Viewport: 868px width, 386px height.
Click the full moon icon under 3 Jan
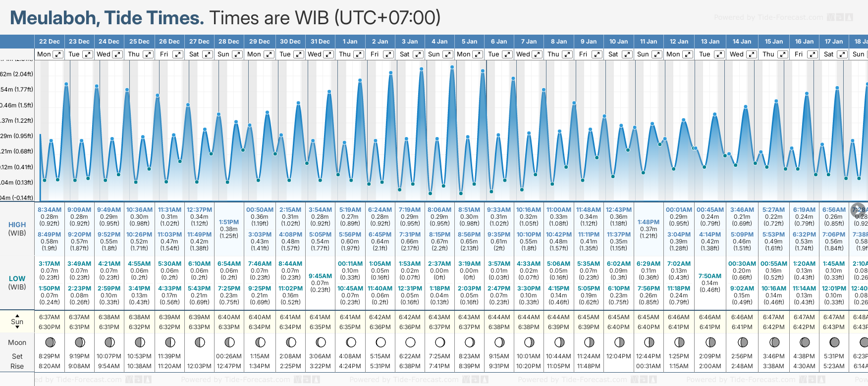[x=410, y=342]
